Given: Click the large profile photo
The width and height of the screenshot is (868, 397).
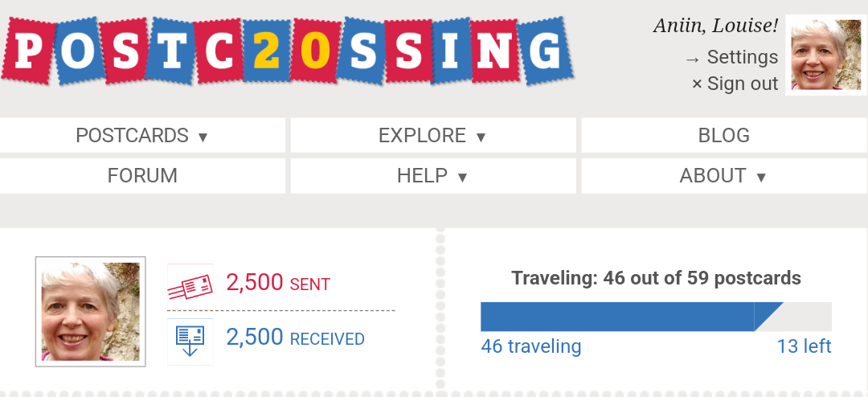Looking at the screenshot, I should pos(91,312).
